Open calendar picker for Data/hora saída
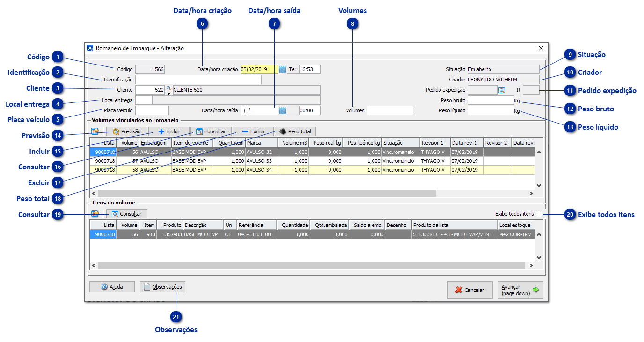Screen dimensions: 644x342 coord(282,111)
